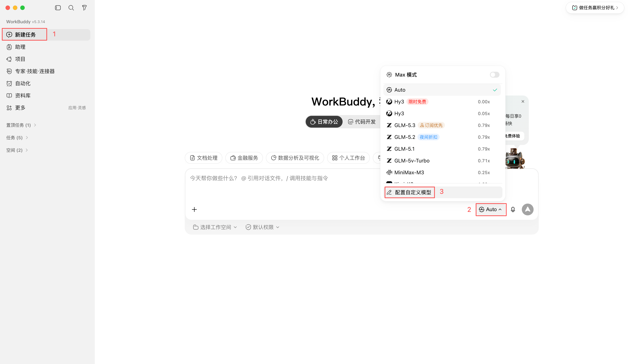628x364 pixels.
Task: Toggle the Max 模式 switch
Action: pos(495,75)
